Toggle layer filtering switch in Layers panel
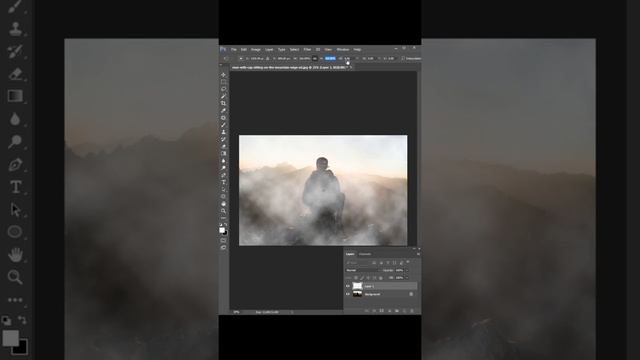The image size is (640, 360). (x=408, y=262)
